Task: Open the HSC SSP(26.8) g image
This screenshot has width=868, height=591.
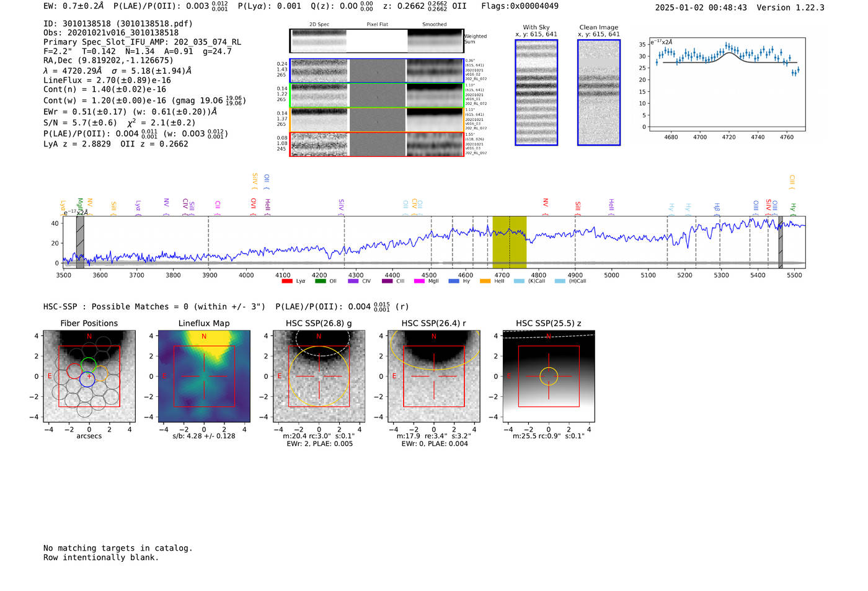Action: click(x=319, y=376)
